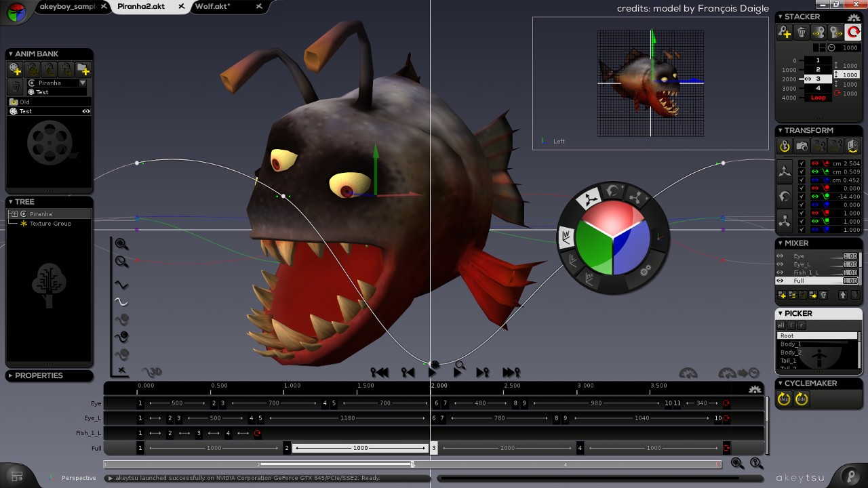Click the Mixer trash delete icon
This screenshot has height=488, width=868.
(x=823, y=295)
